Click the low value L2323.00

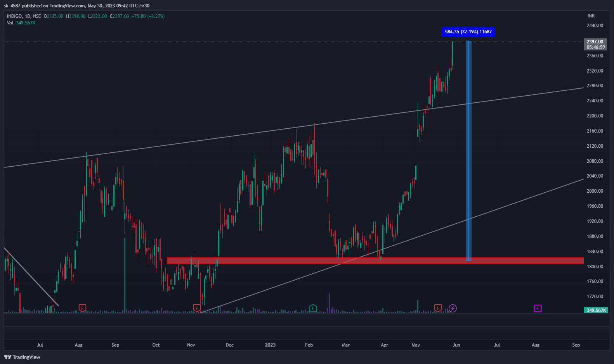97,16
